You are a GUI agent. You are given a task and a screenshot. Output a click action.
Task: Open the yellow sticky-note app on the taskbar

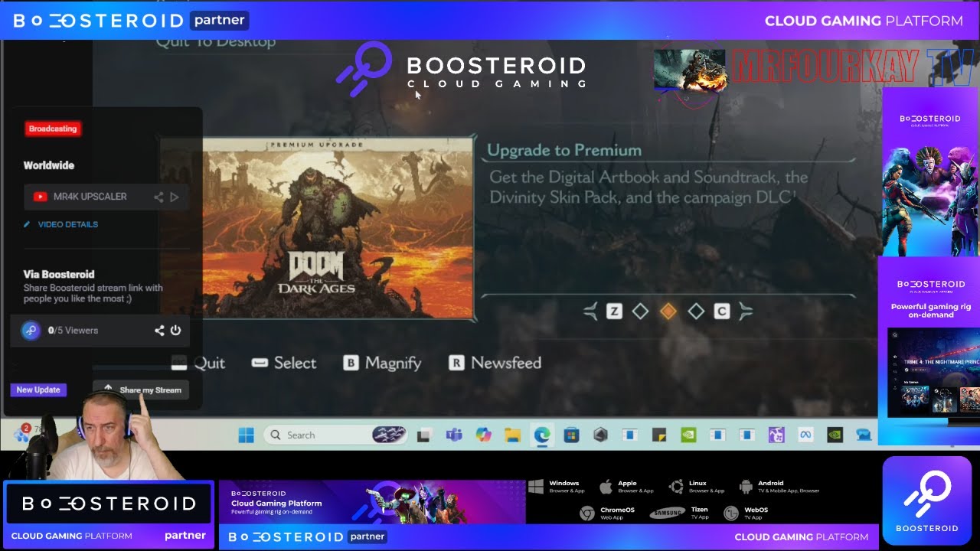[x=658, y=435]
